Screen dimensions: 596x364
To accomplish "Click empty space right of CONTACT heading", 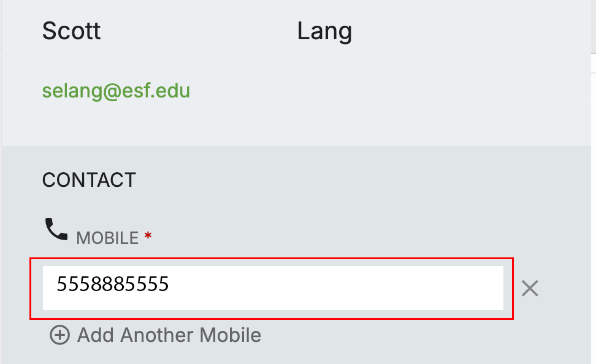I will click(x=337, y=180).
